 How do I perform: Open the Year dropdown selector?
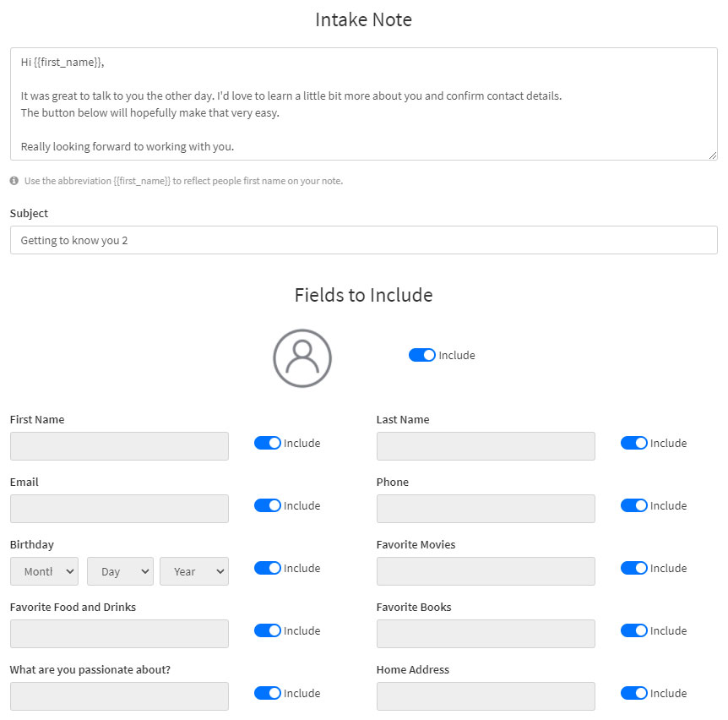coord(193,571)
